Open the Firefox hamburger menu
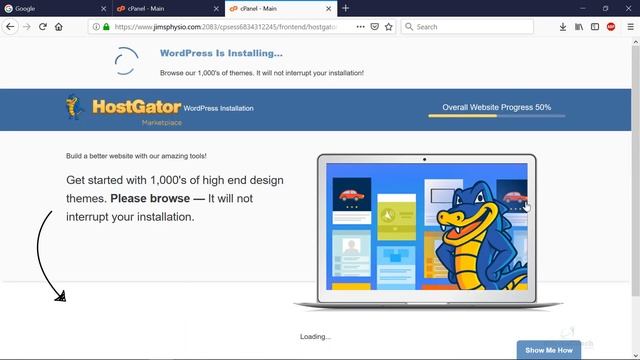Screen dimensions: 640x360 (x=631, y=27)
